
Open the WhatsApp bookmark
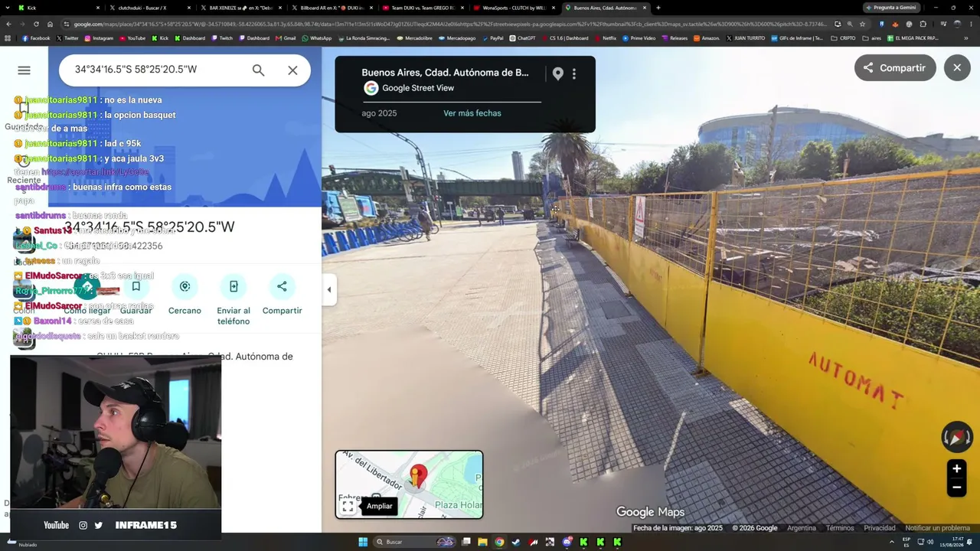tap(317, 38)
